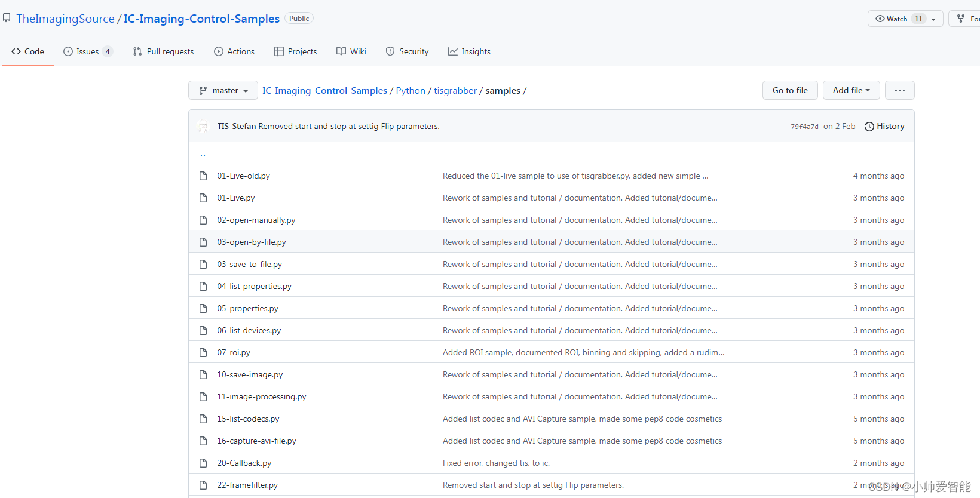980x498 pixels.
Task: Navigate to IC-Imaging-Control-Samples in breadcrumb
Action: 324,90
